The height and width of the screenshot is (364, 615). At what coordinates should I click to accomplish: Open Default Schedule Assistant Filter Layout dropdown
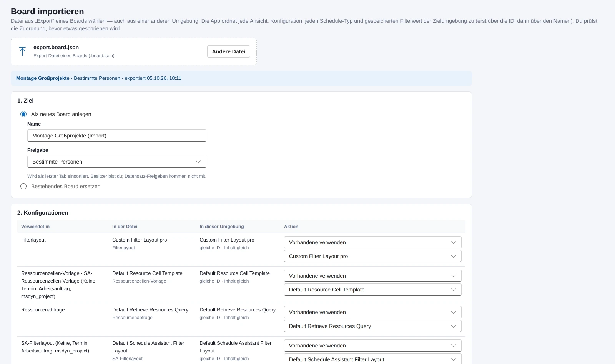(x=372, y=359)
